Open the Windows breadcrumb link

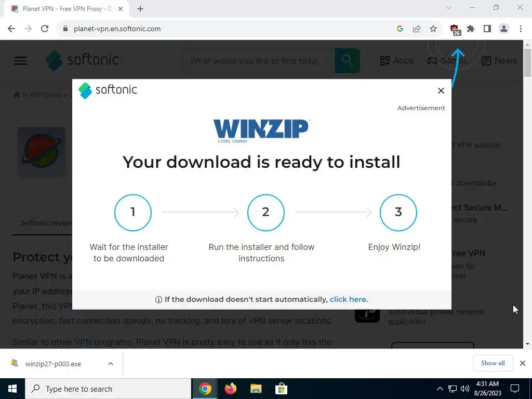tap(45, 95)
